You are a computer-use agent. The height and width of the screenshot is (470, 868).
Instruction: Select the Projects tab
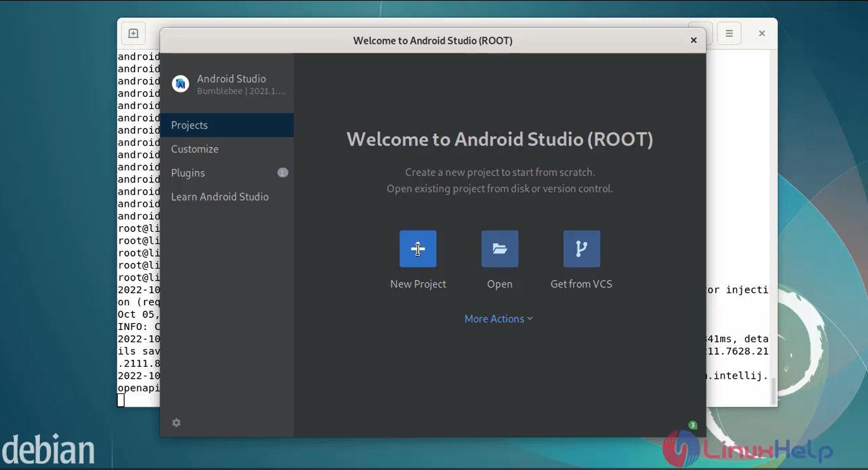pyautogui.click(x=227, y=125)
